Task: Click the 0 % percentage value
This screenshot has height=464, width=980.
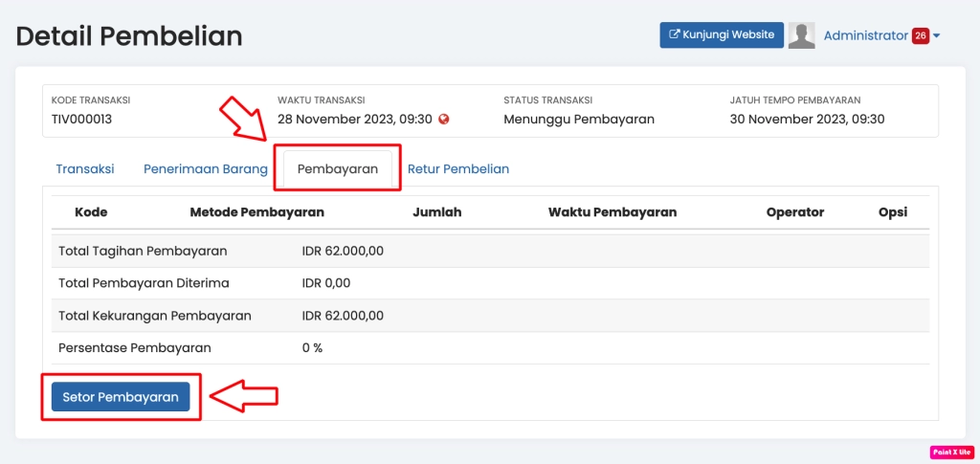Action: click(312, 348)
